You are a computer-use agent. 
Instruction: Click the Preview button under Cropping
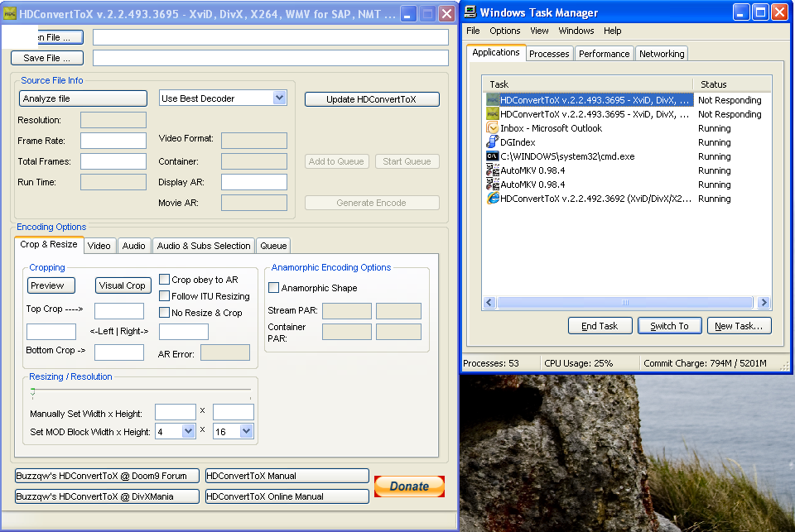point(51,285)
